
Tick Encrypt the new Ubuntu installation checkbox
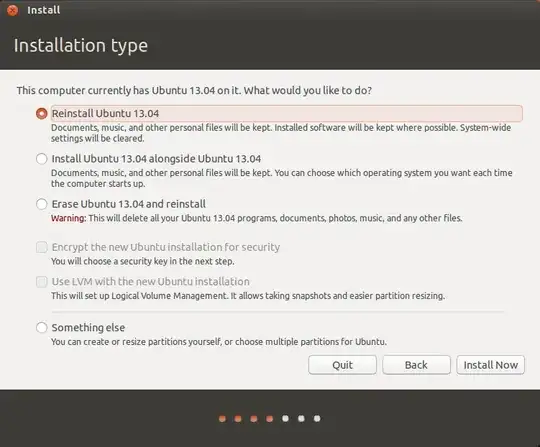[x=42, y=247]
